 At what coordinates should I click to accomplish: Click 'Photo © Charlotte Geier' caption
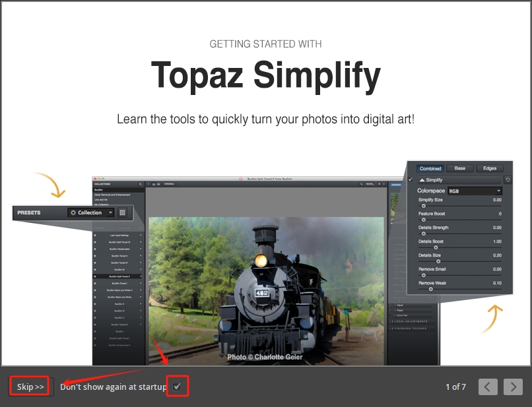[265, 357]
